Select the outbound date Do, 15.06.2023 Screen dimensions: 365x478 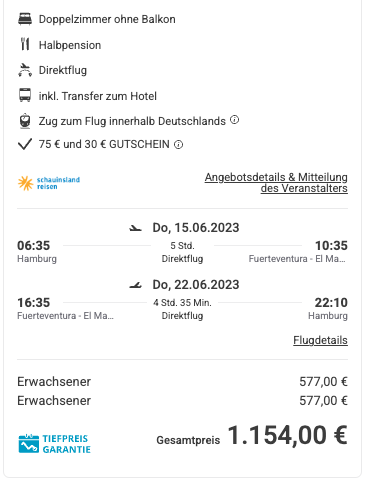pos(196,228)
